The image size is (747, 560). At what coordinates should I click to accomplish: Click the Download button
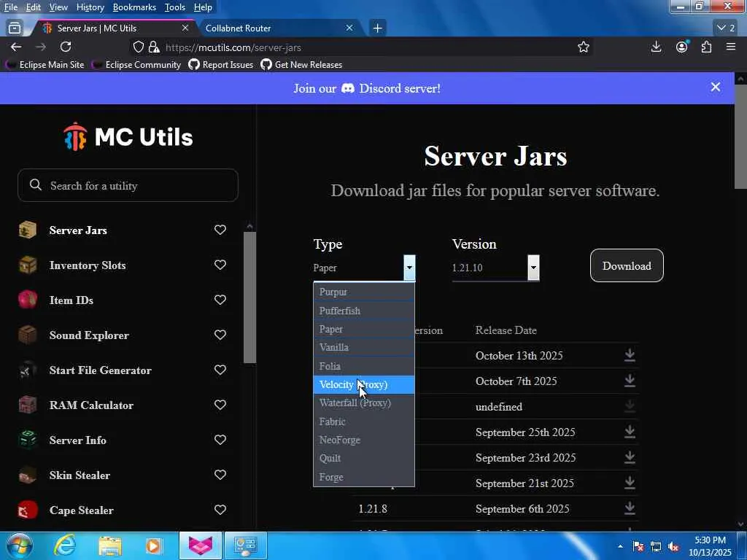tap(627, 265)
